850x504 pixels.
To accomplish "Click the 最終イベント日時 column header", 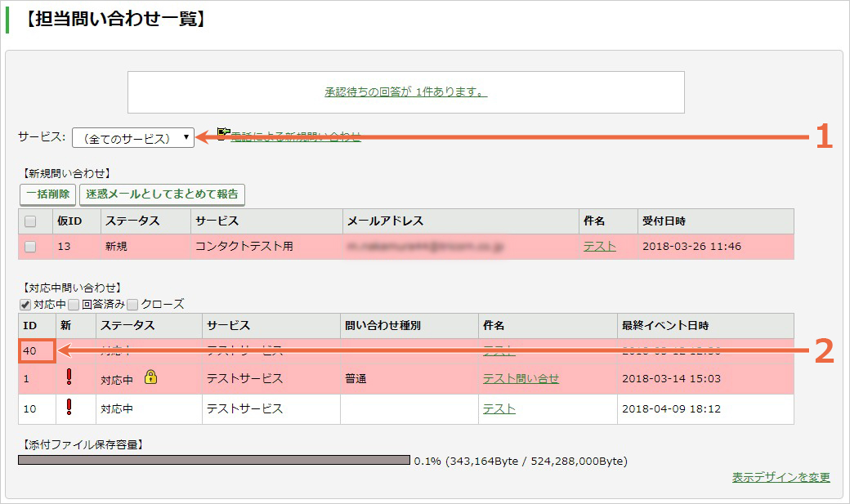I will pos(705,325).
